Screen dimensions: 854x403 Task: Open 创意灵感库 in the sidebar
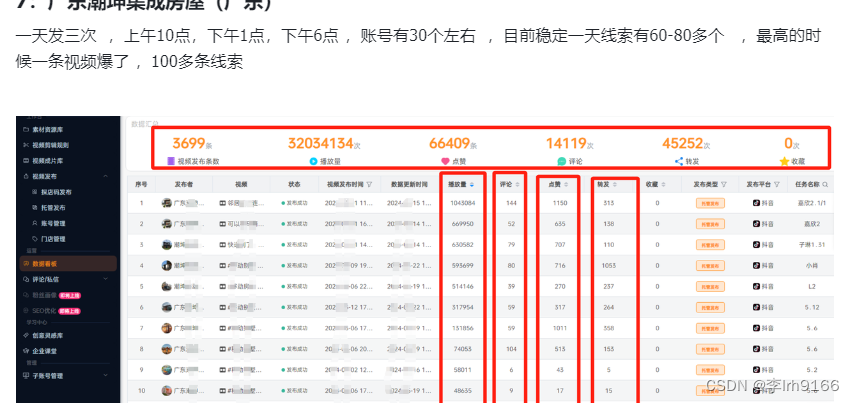coord(47,335)
